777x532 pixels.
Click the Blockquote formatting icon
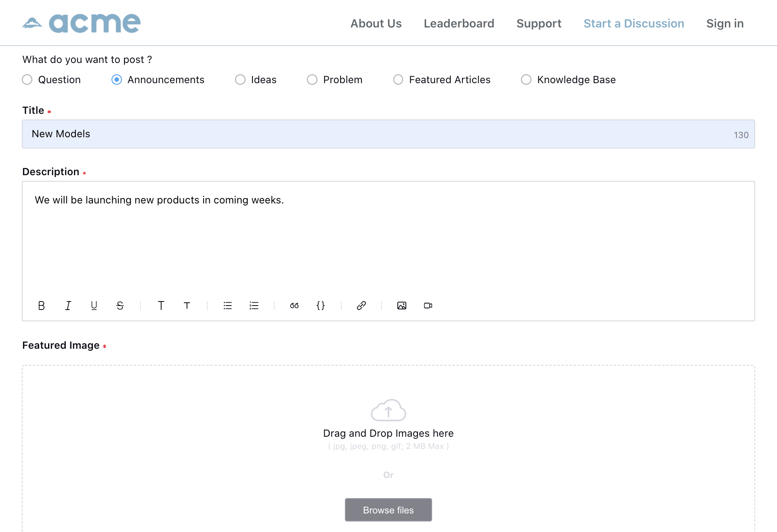[295, 306]
